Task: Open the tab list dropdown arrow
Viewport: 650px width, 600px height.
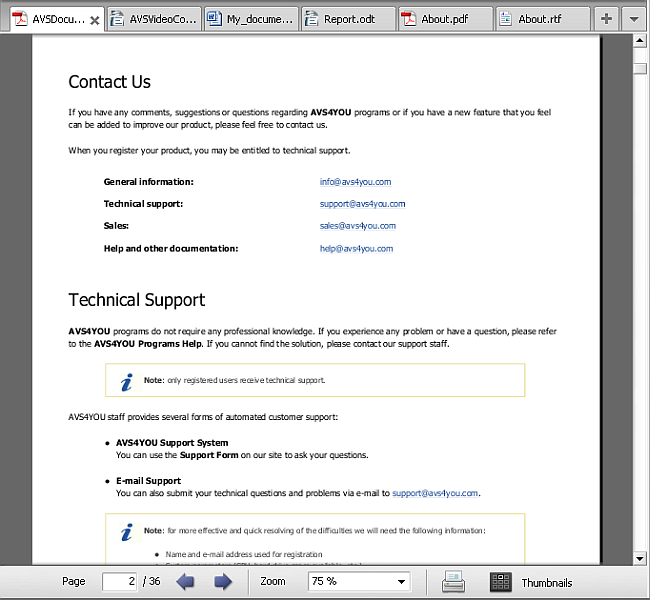Action: coord(634,19)
